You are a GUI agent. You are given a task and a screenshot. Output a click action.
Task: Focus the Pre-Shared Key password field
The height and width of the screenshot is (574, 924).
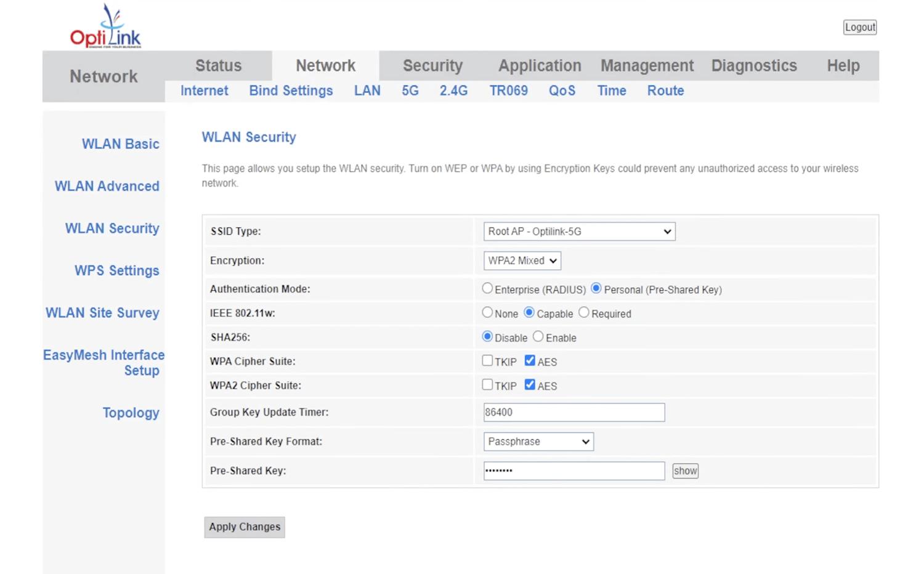573,471
